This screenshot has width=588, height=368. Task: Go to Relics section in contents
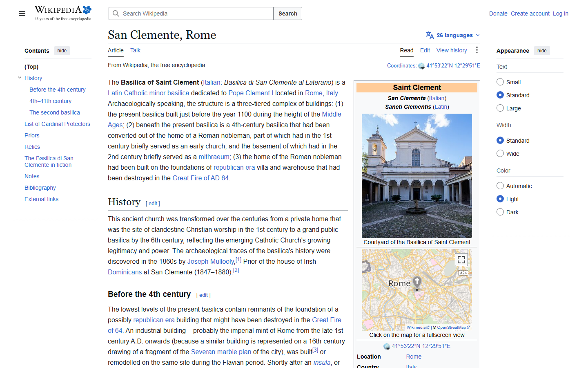click(32, 147)
